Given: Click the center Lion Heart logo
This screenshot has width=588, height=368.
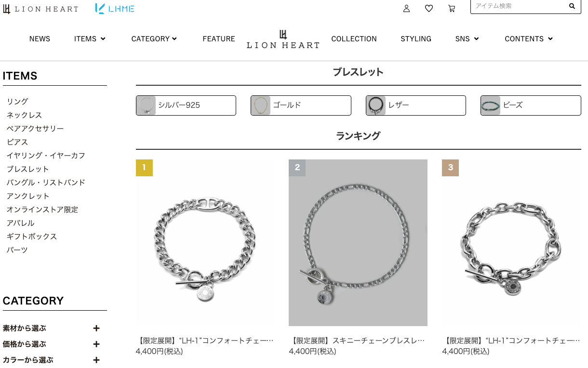Looking at the screenshot, I should [283, 39].
